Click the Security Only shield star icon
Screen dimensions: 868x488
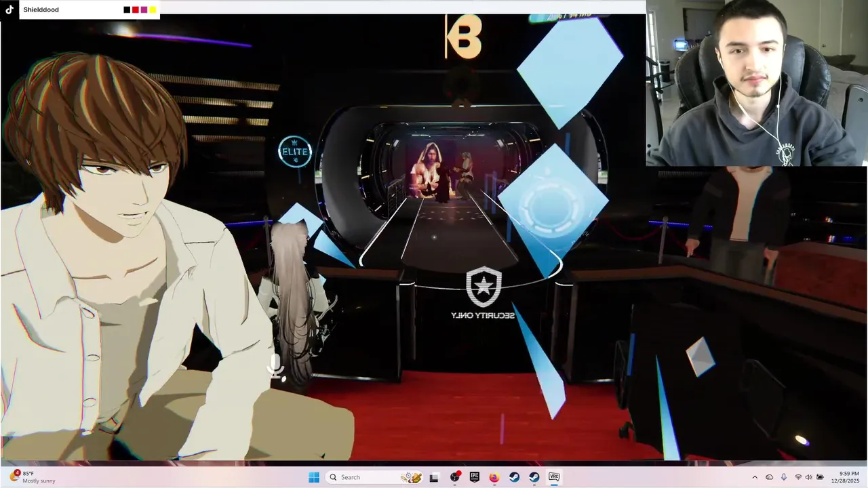coord(484,287)
